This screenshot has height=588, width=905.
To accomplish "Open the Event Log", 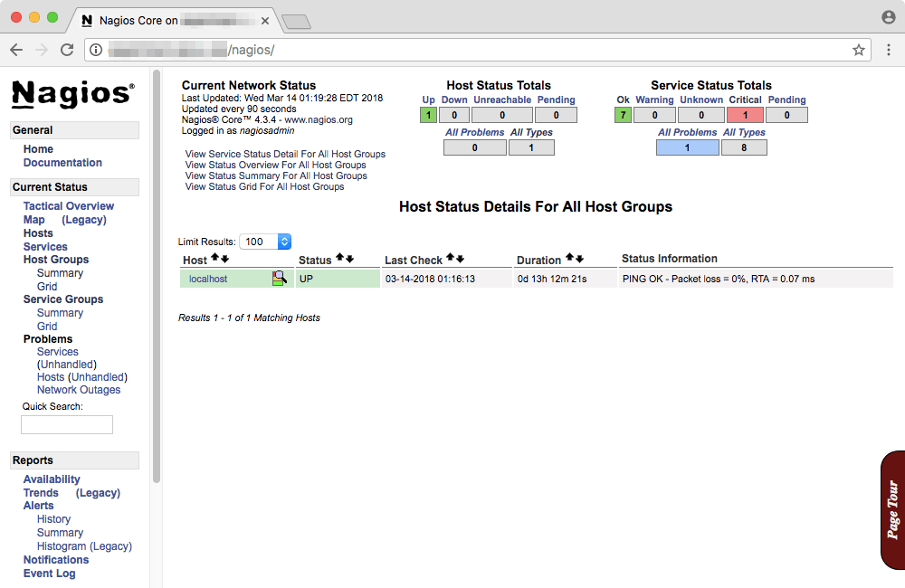I will [49, 573].
